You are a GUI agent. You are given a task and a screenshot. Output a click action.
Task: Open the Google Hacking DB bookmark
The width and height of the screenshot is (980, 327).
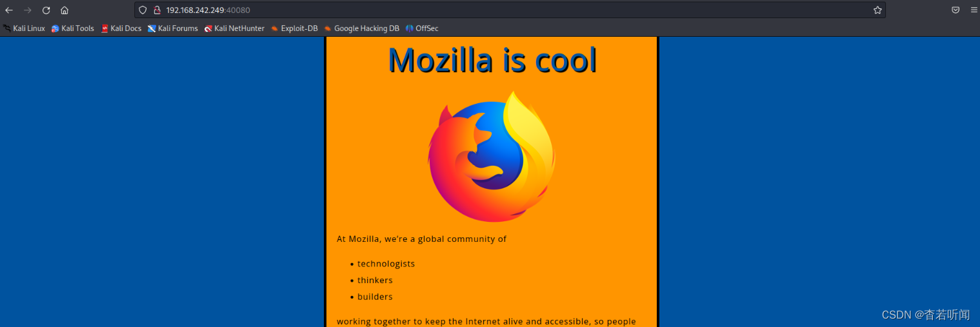[362, 28]
